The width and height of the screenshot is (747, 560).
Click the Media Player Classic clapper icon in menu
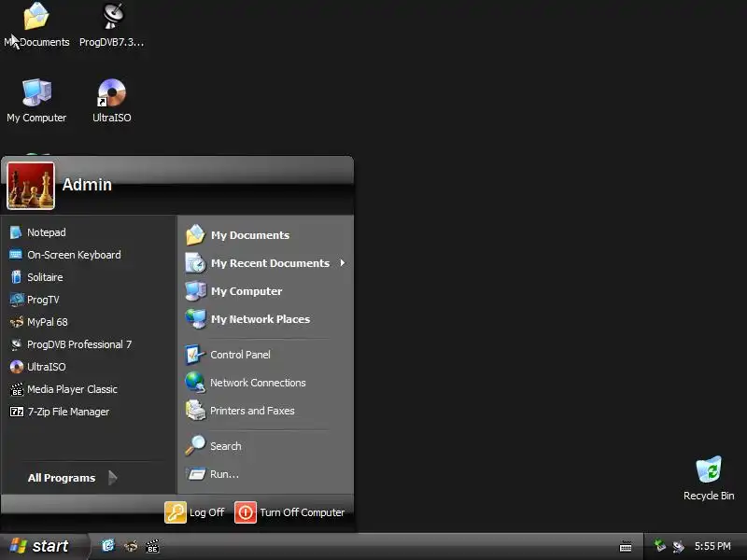point(17,389)
